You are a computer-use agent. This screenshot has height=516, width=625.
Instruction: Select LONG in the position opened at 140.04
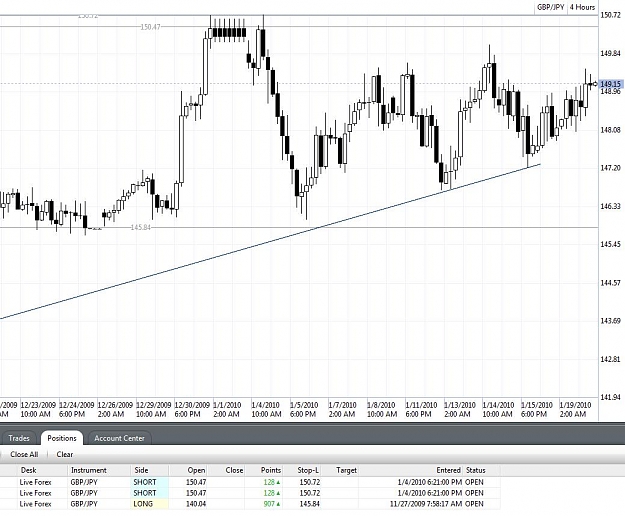pos(143,504)
